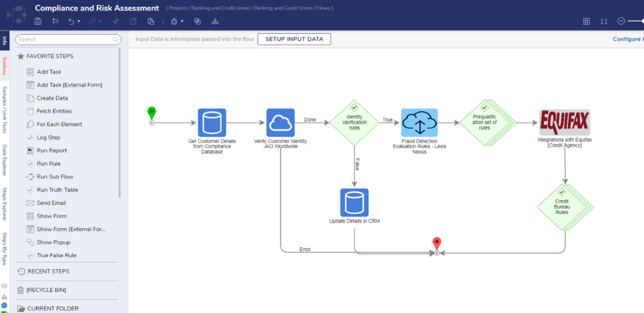Switch to the Samples / Unit Tests tab
The height and width of the screenshot is (313, 644).
pos(4,110)
